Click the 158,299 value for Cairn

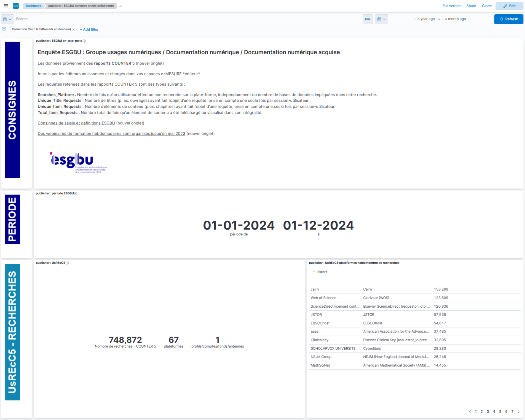click(441, 289)
